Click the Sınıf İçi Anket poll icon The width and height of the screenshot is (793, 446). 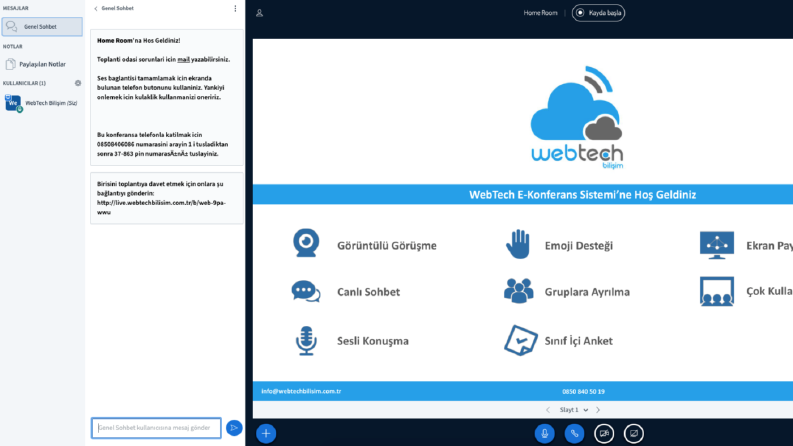521,340
